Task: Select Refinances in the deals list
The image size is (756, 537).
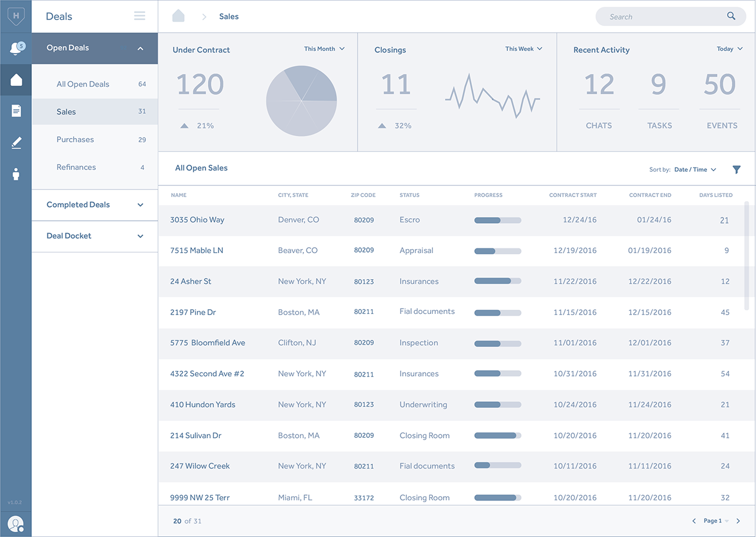Action: pyautogui.click(x=76, y=168)
